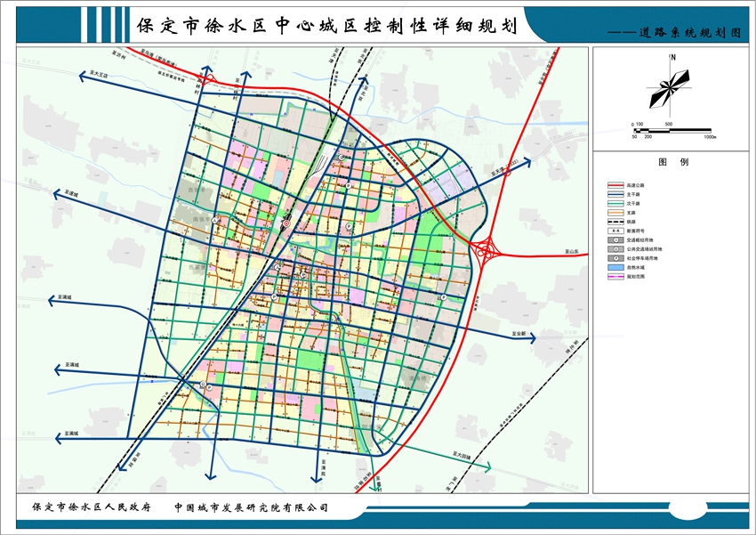
Task: Click the 公共交通场站用地 legend icon
Action: pos(616,250)
